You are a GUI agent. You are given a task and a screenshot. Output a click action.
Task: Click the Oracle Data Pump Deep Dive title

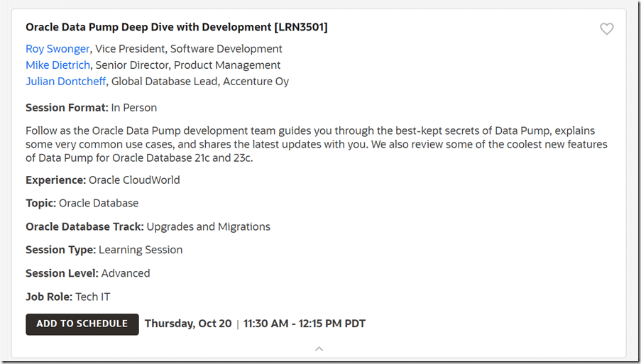176,28
